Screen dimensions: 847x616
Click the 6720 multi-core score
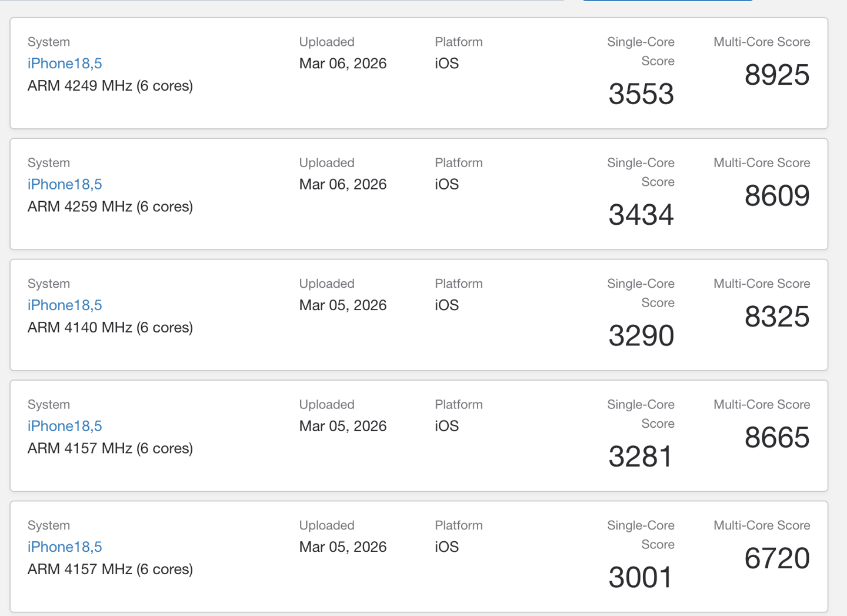(x=776, y=558)
